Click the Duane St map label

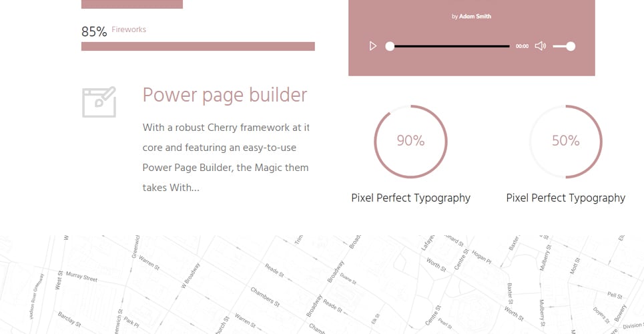(348, 279)
